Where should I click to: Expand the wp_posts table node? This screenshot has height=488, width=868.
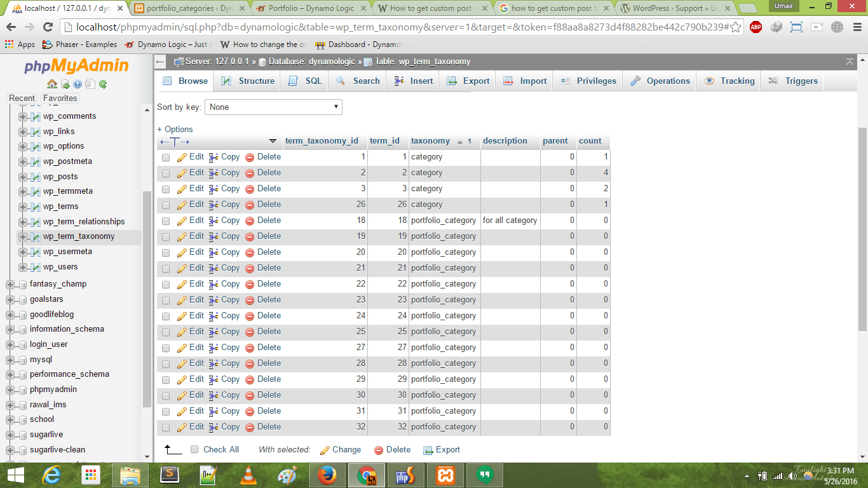(23, 177)
